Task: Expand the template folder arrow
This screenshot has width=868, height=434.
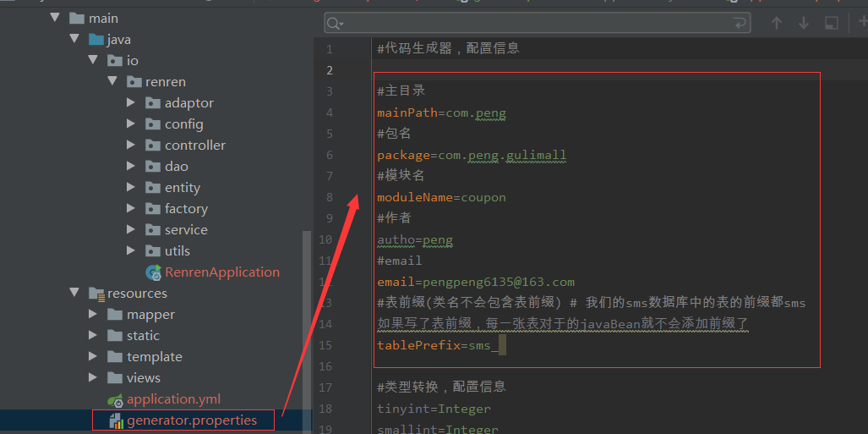Action: coord(93,356)
